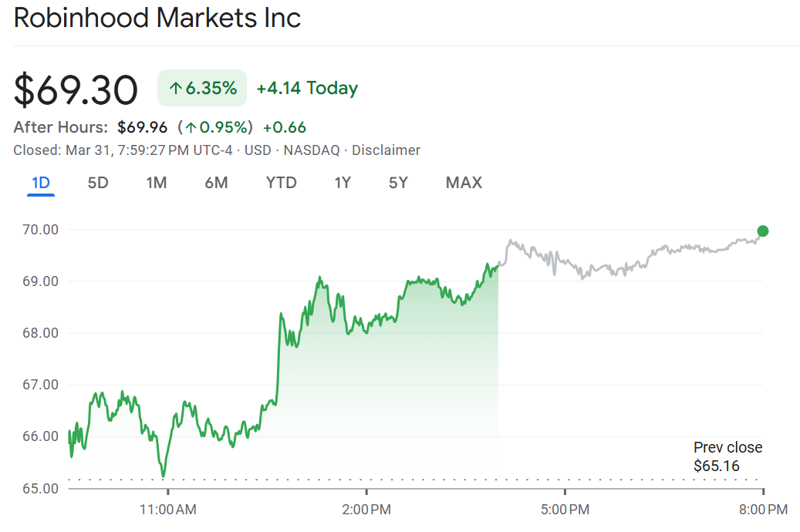Click the $69.30 current price

pyautogui.click(x=76, y=89)
